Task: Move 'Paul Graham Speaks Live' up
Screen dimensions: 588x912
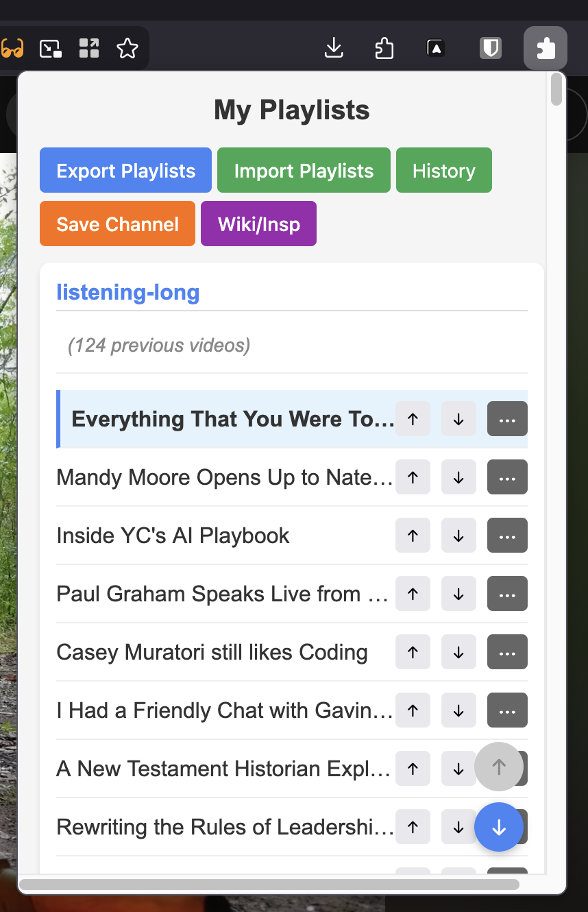Action: coord(413,594)
